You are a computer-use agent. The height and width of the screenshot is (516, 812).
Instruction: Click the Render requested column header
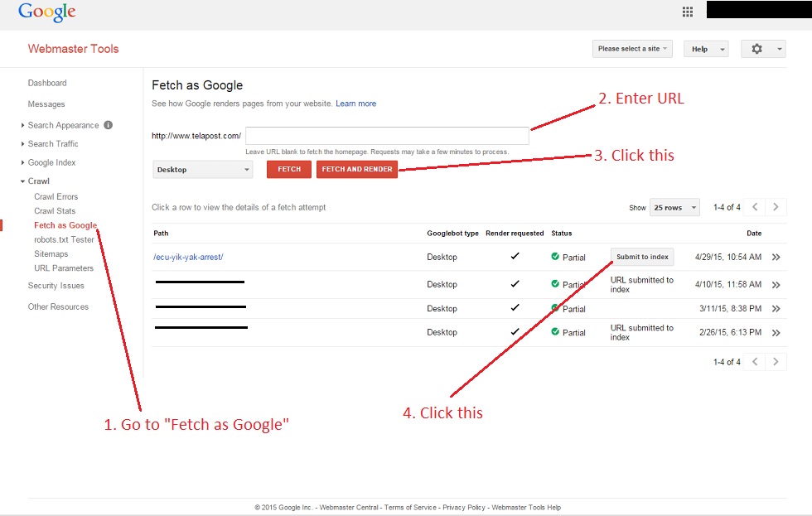[515, 234]
